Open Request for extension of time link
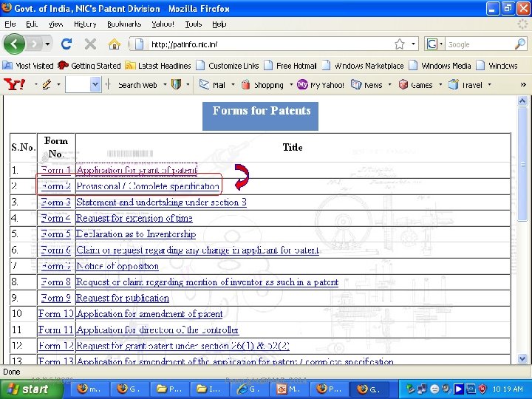This screenshot has width=532, height=399. click(134, 218)
